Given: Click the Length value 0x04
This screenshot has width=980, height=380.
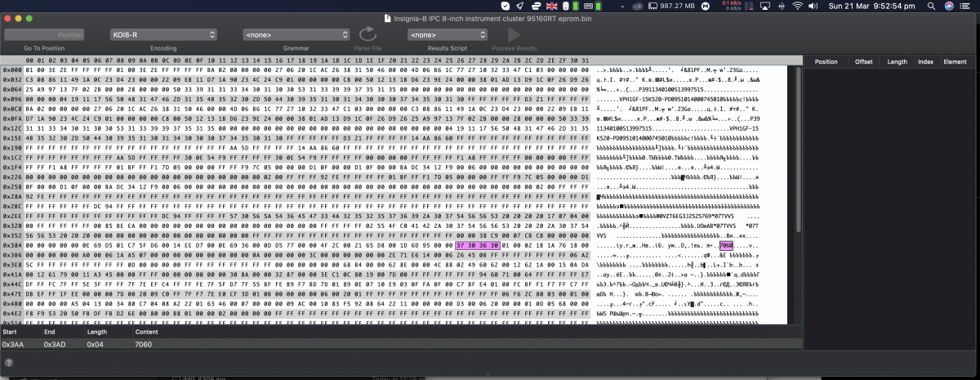Looking at the screenshot, I should [96, 344].
